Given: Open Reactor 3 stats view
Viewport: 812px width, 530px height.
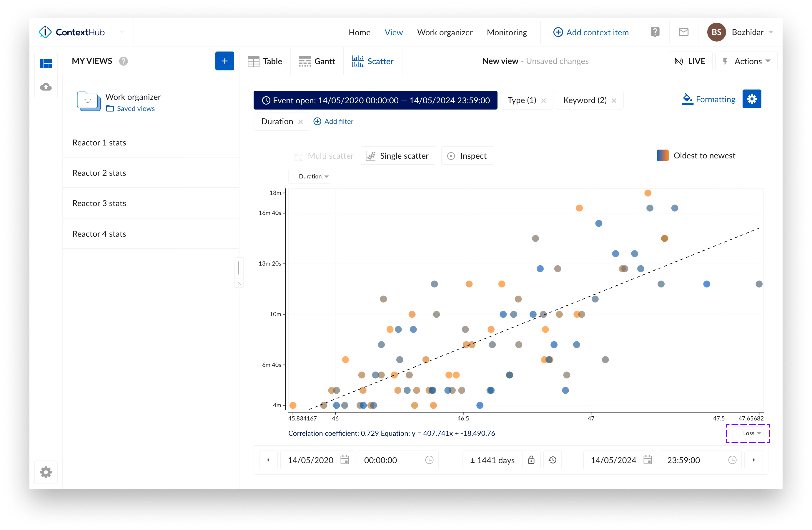Looking at the screenshot, I should tap(99, 203).
